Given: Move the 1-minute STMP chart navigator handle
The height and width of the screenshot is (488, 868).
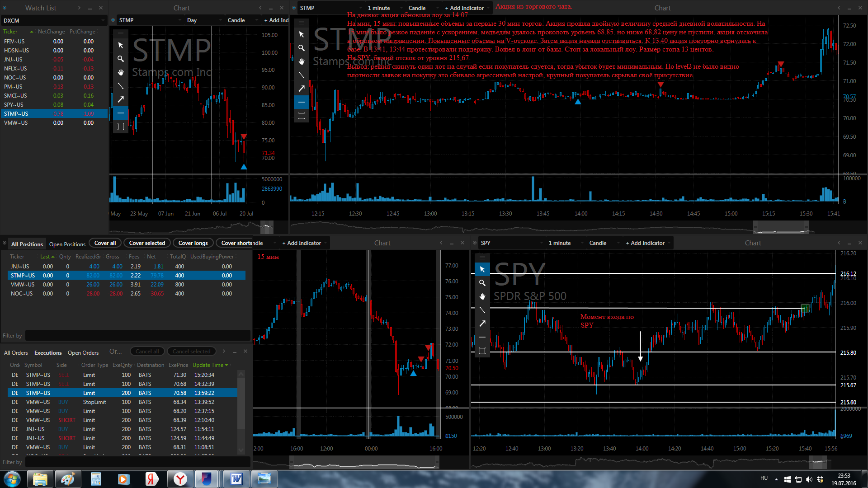Looking at the screenshot, I should (x=781, y=227).
